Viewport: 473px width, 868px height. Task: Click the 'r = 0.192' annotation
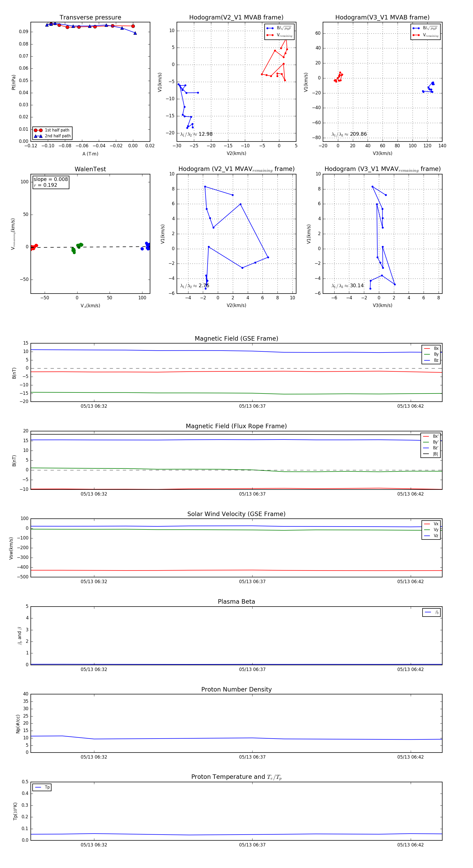click(x=45, y=185)
